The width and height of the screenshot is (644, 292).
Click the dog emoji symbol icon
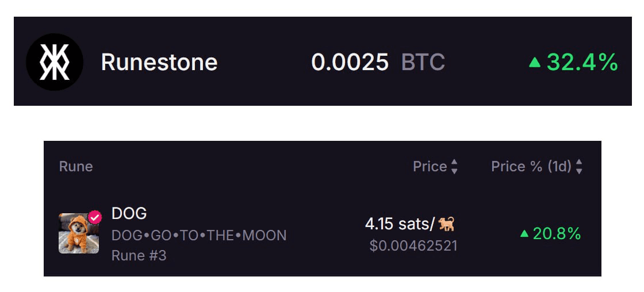click(x=446, y=224)
